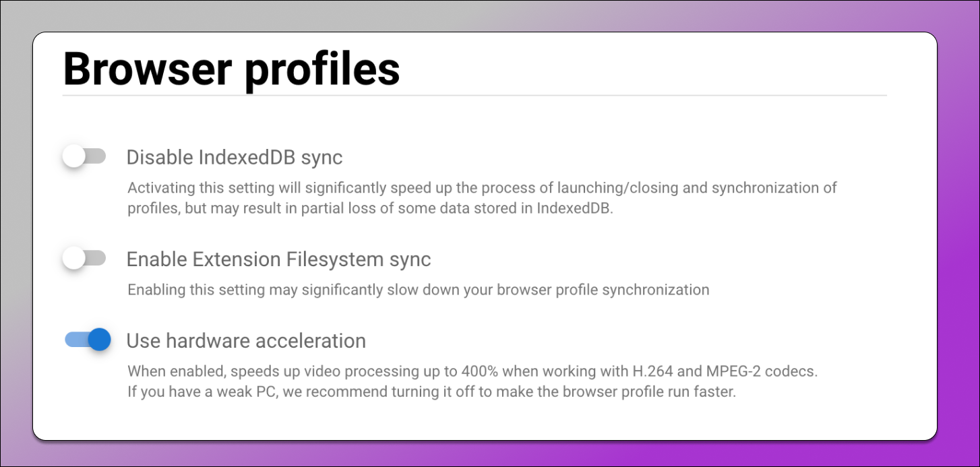
Task: Select the 'Use hardware acceleration' label
Action: [246, 341]
